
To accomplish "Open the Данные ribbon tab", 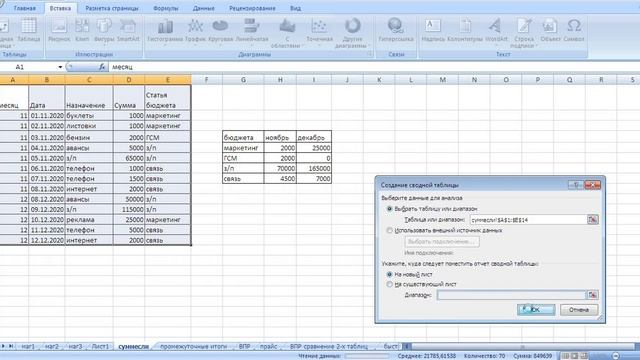I will coord(204,8).
